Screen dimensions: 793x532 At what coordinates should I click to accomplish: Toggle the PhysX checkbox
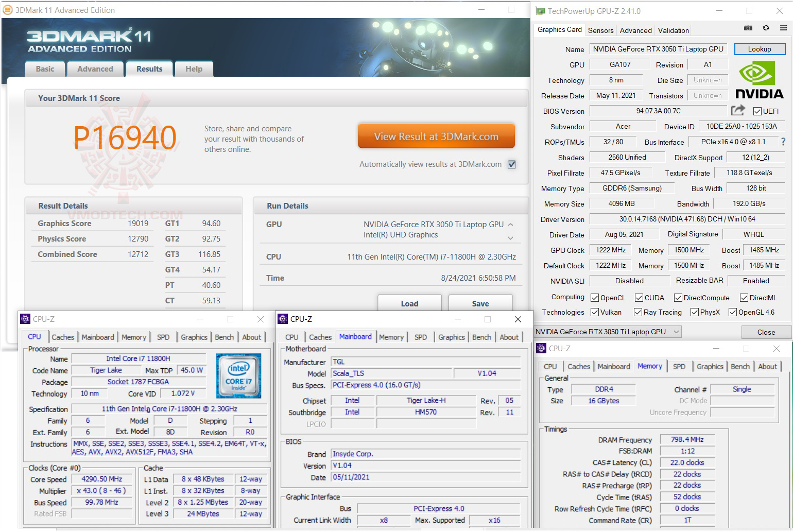coord(695,312)
